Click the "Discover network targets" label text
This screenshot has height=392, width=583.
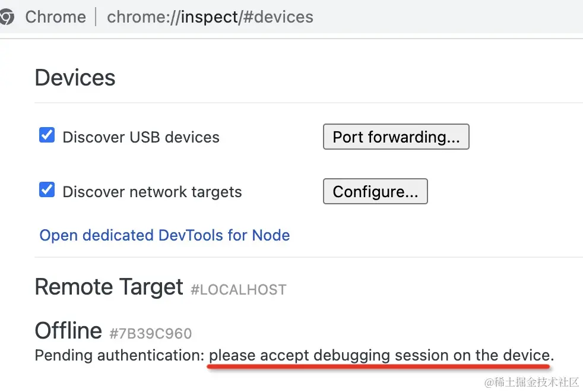(152, 192)
